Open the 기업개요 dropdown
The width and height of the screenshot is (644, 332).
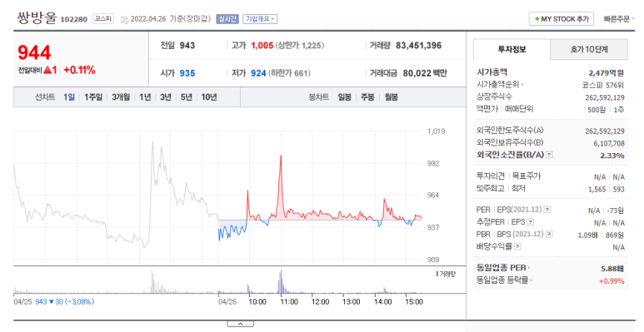pyautogui.click(x=260, y=19)
